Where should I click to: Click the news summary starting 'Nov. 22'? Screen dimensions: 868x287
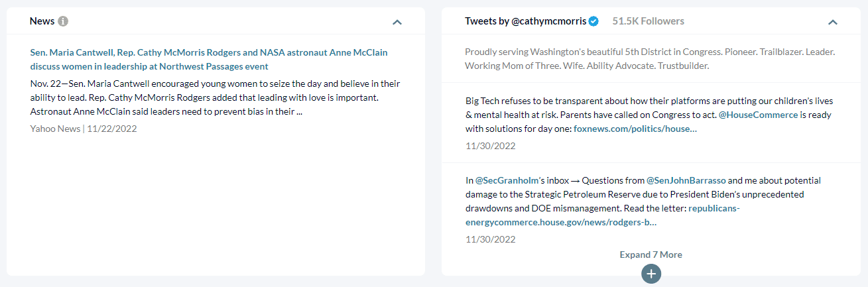tap(215, 97)
